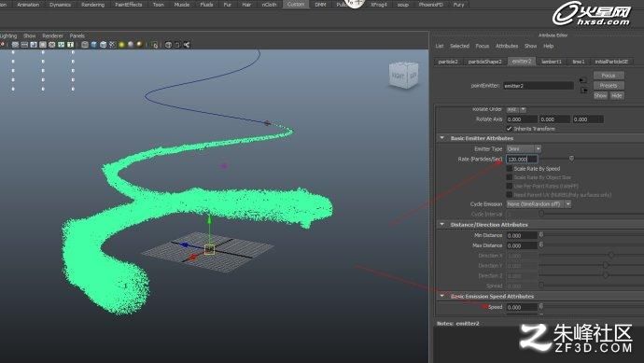Image resolution: width=644 pixels, height=363 pixels.
Task: Click the view cube in viewport
Action: pyautogui.click(x=404, y=75)
